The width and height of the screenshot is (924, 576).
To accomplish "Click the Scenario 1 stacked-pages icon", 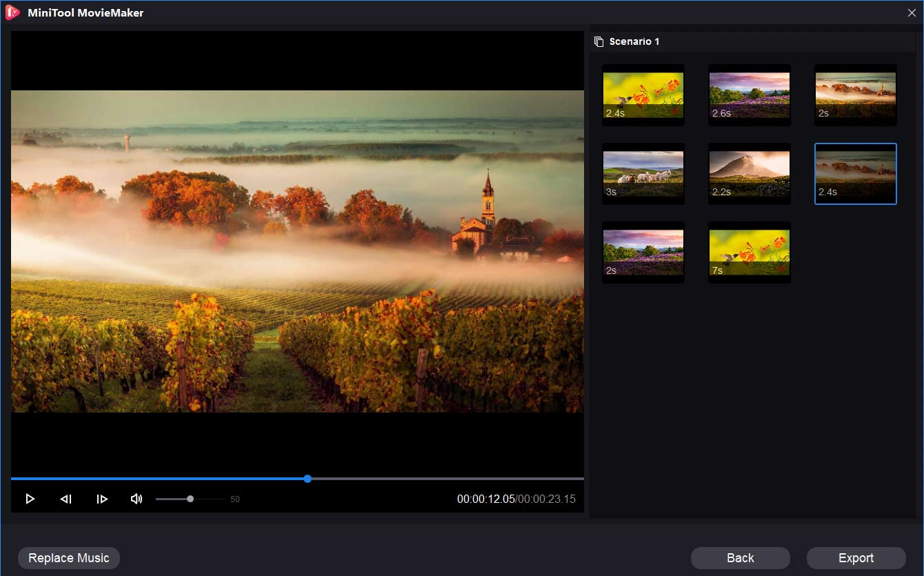I will point(598,41).
